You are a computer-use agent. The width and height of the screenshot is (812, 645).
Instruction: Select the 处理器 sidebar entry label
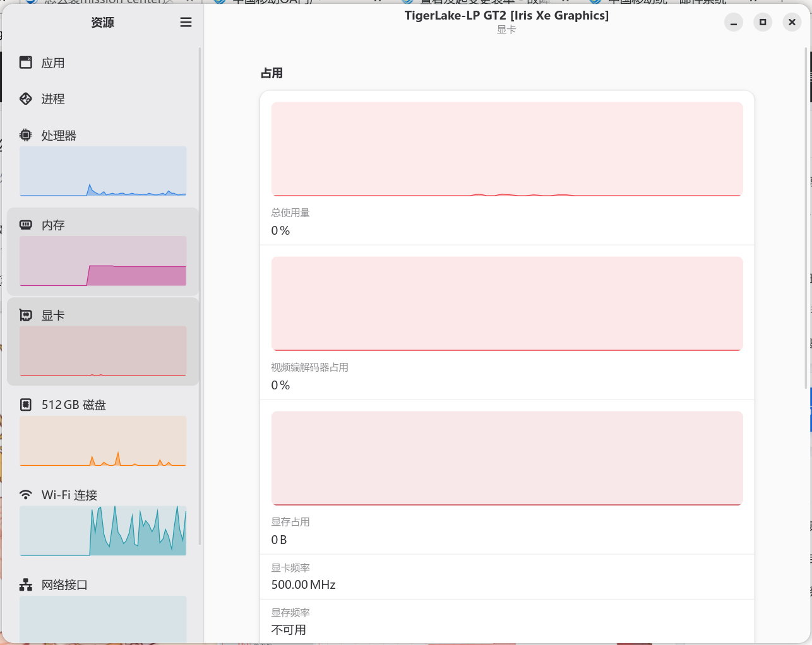point(59,135)
